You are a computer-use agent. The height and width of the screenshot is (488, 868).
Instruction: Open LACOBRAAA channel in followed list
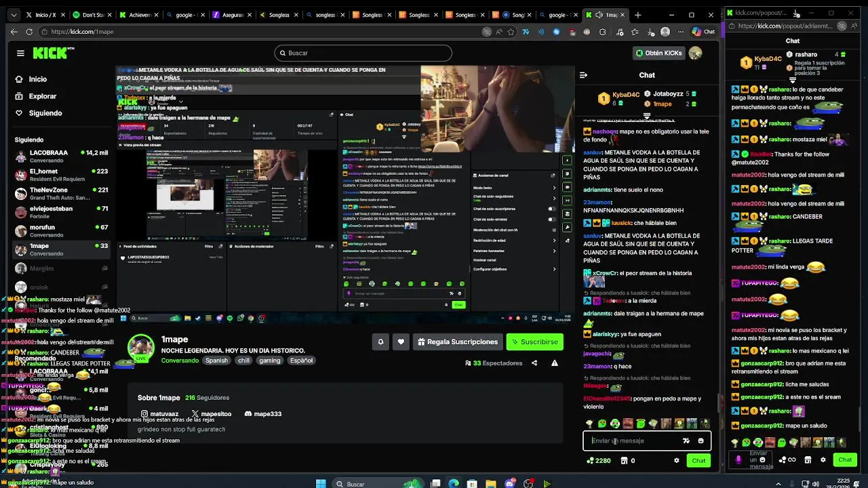61,157
